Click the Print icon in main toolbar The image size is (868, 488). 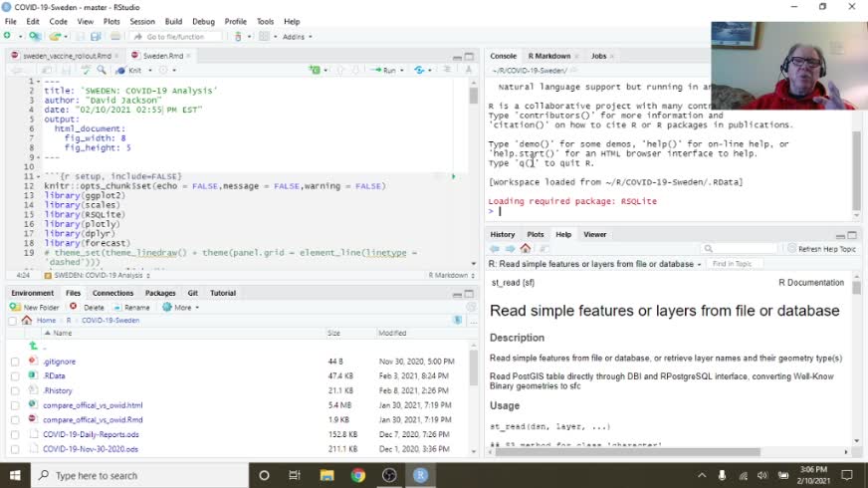[115, 37]
